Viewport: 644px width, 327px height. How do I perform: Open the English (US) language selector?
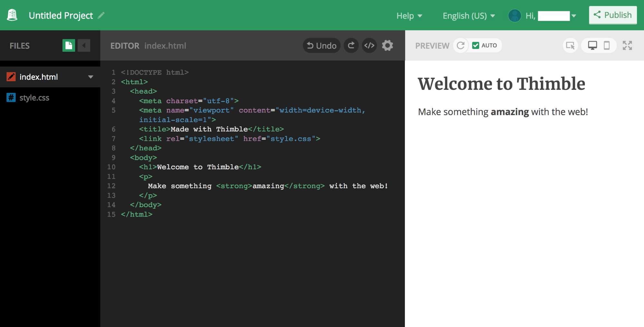[468, 15]
